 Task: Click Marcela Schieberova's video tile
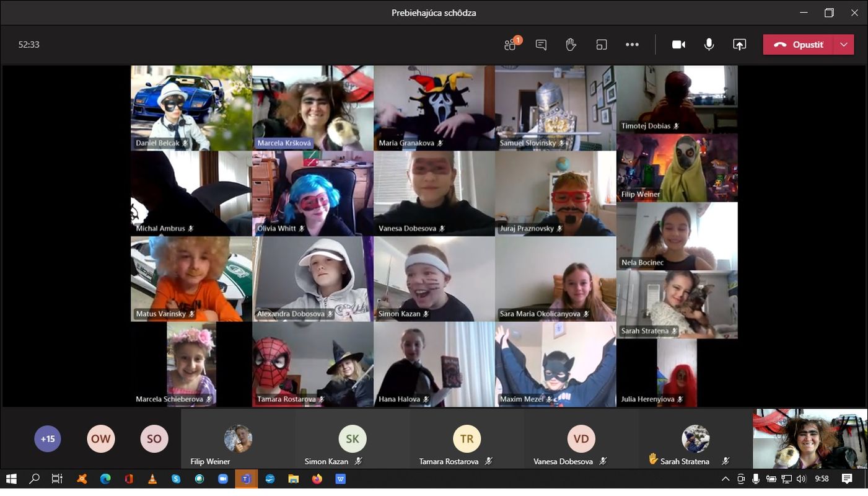pos(191,365)
